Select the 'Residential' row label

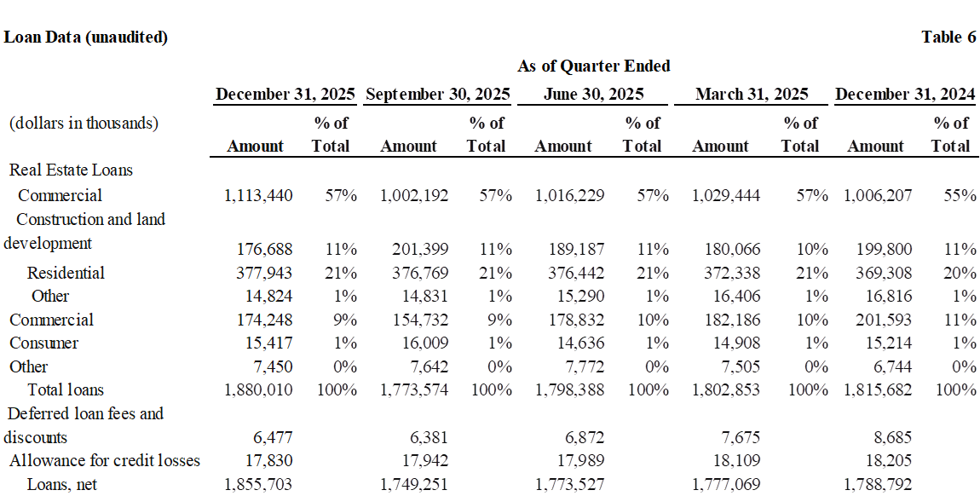[x=66, y=273]
